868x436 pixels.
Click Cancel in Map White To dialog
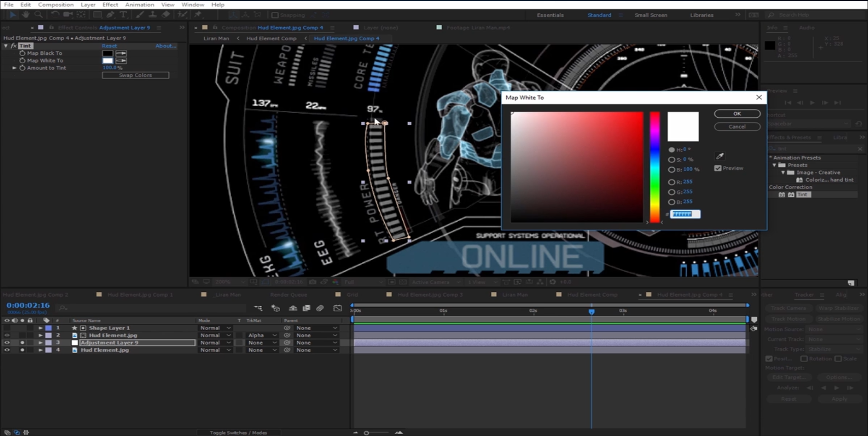[737, 127]
